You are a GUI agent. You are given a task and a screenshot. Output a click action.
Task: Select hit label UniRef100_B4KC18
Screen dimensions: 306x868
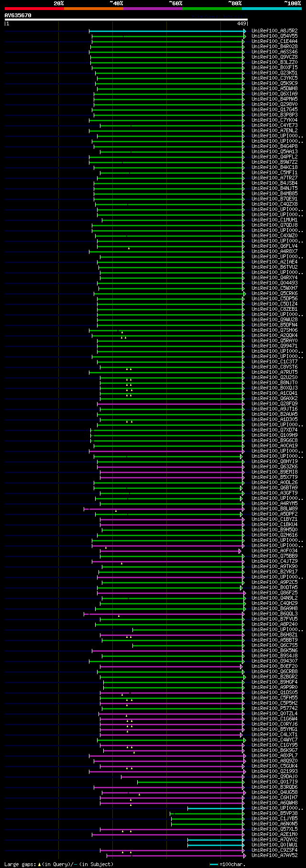(274, 167)
